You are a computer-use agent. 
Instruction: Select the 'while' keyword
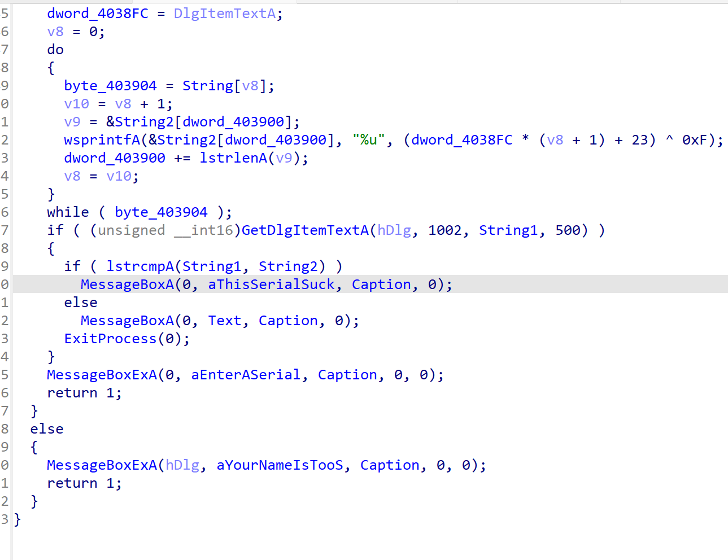click(68, 212)
